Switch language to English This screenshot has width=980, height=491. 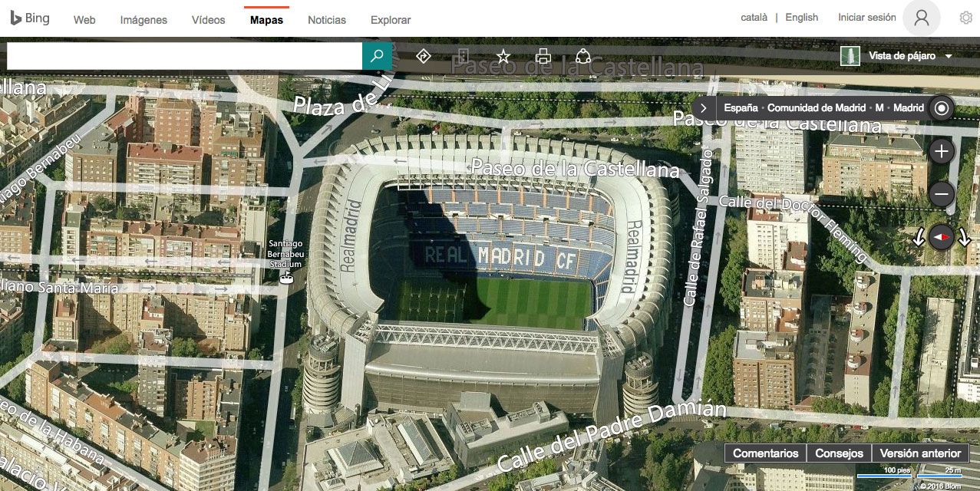click(802, 18)
